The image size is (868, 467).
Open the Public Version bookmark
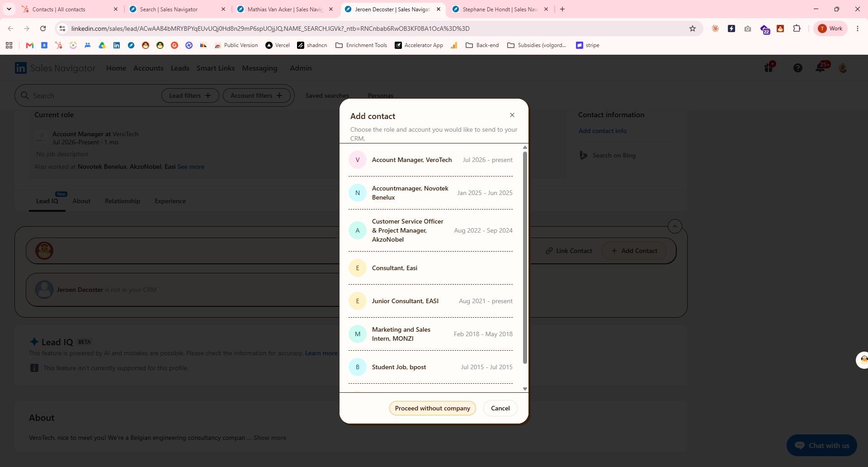coord(236,45)
